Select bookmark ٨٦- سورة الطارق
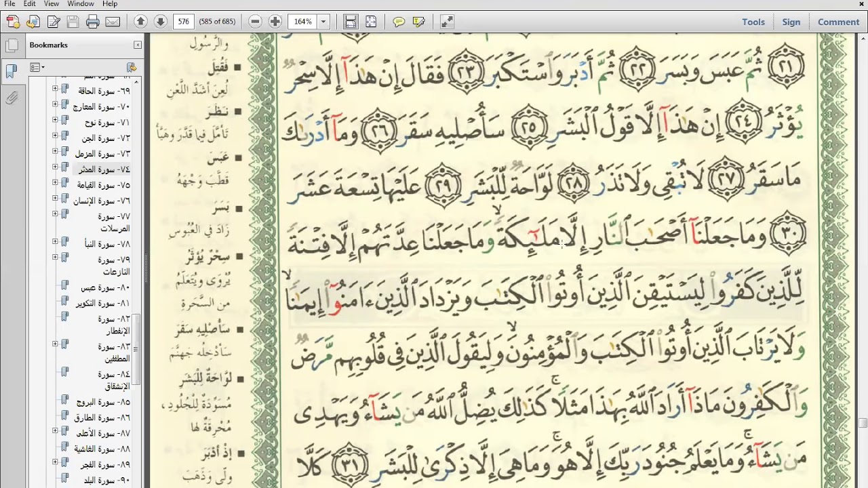The height and width of the screenshot is (488, 868). (102, 418)
